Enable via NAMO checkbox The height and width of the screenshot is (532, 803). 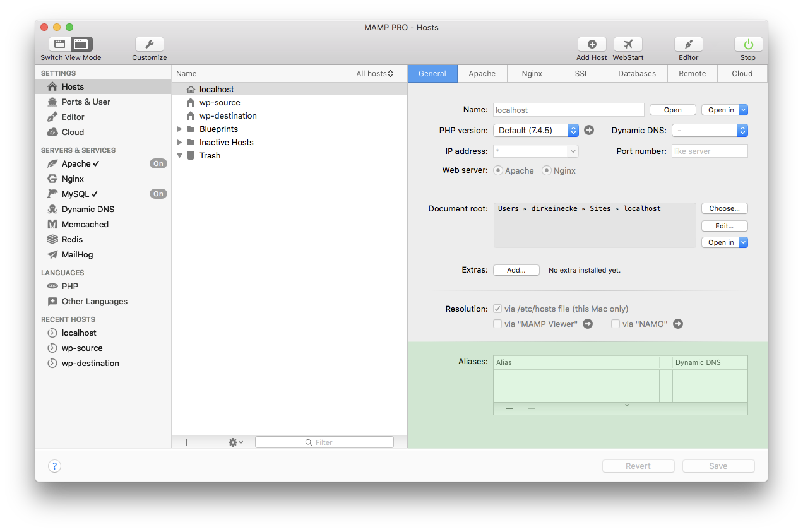(x=616, y=324)
